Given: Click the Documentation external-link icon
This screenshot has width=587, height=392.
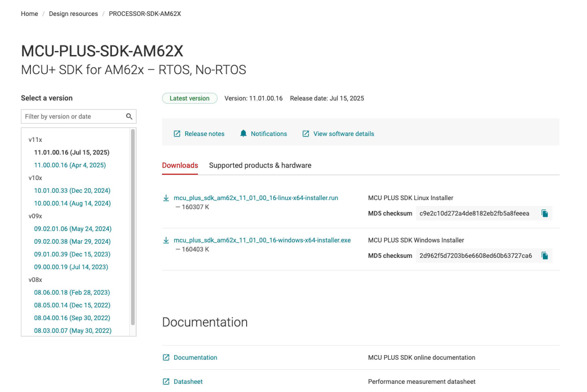Looking at the screenshot, I should pyautogui.click(x=166, y=357).
